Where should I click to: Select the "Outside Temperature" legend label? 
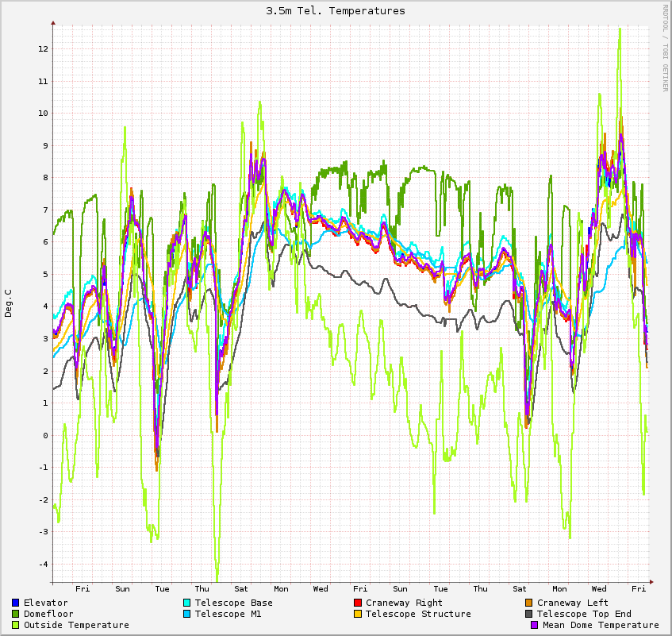[76, 625]
